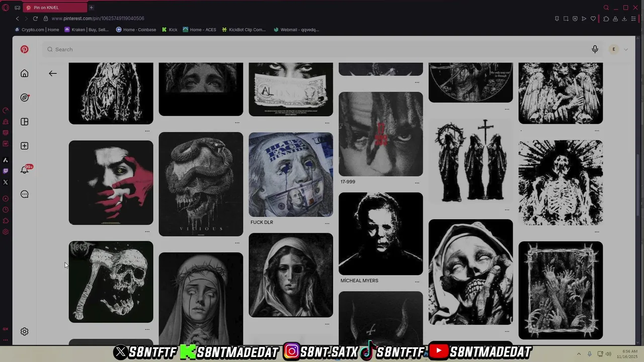Viewport: 644px width, 362px height.
Task: Open the Crypto.com | Home bookmark
Action: click(x=37, y=30)
